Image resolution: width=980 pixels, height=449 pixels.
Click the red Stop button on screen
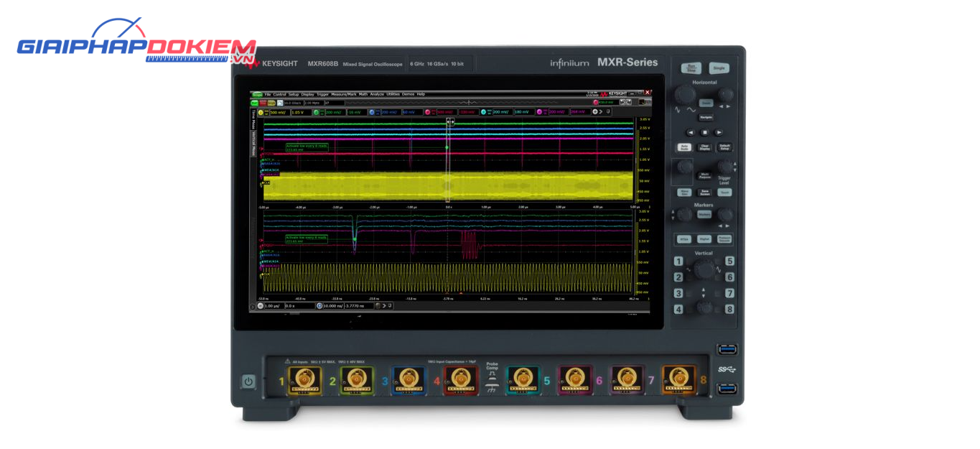(263, 103)
